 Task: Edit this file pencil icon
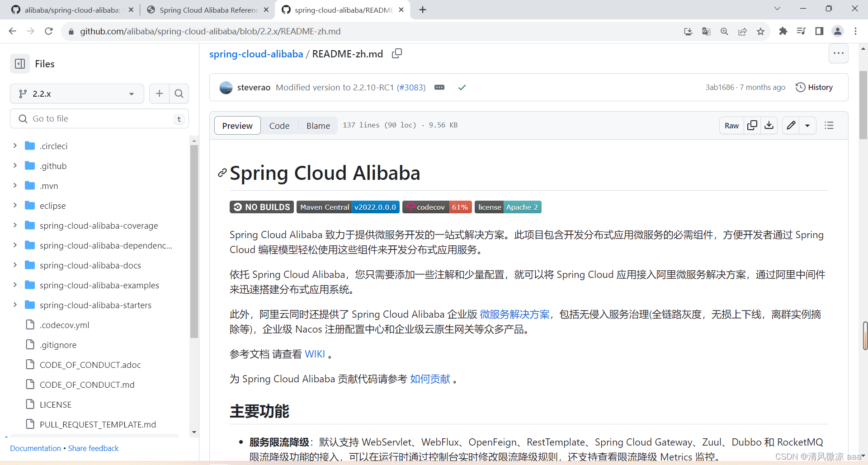pyautogui.click(x=791, y=125)
